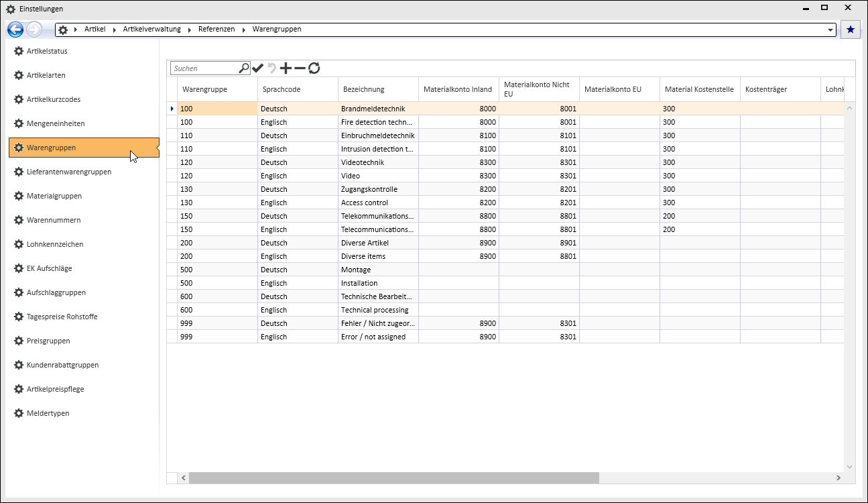Select the Videotechnik cell
This screenshot has height=503, width=868.
click(379, 162)
